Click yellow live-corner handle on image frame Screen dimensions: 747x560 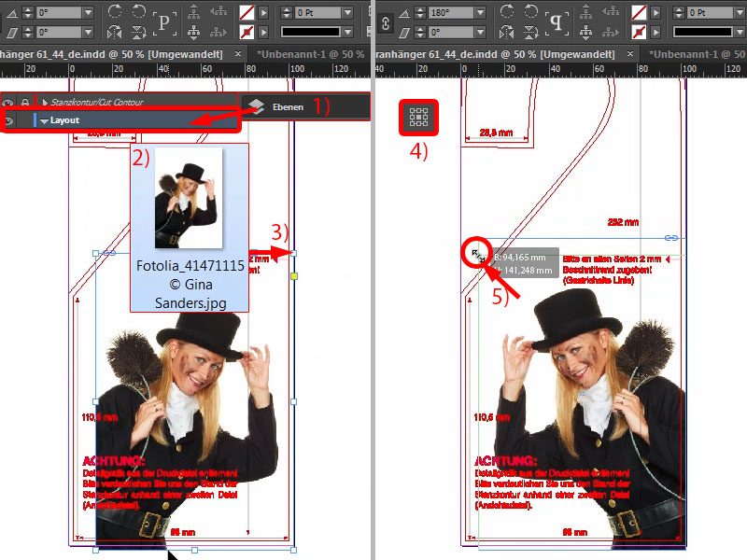click(x=294, y=275)
